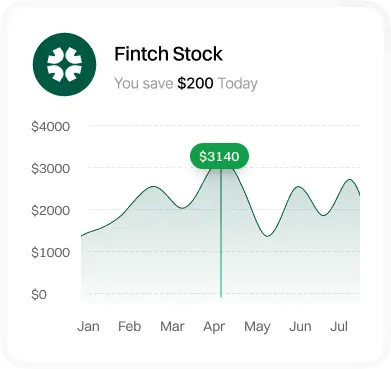391x369 pixels.
Task: Select the Mar month label
Action: pos(172,326)
